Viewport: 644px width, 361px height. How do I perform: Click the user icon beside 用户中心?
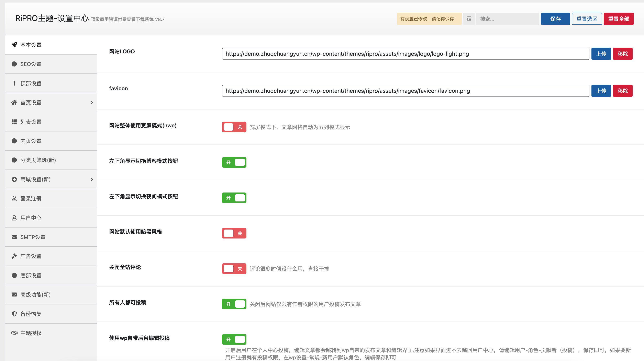[14, 218]
